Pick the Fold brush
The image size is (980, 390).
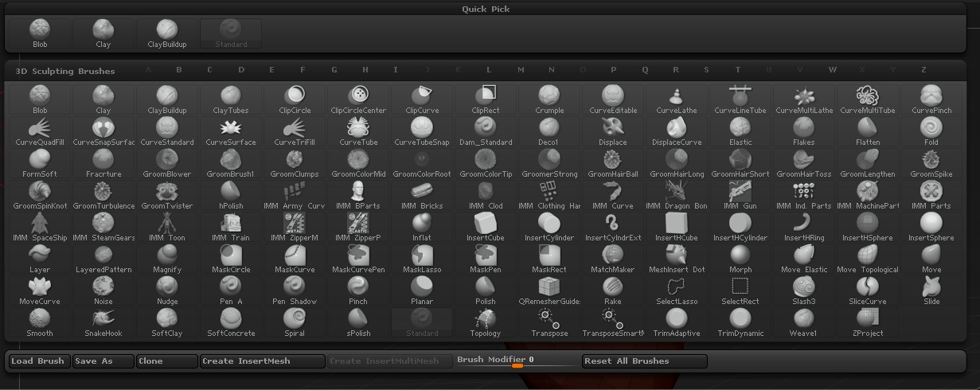coord(931,132)
